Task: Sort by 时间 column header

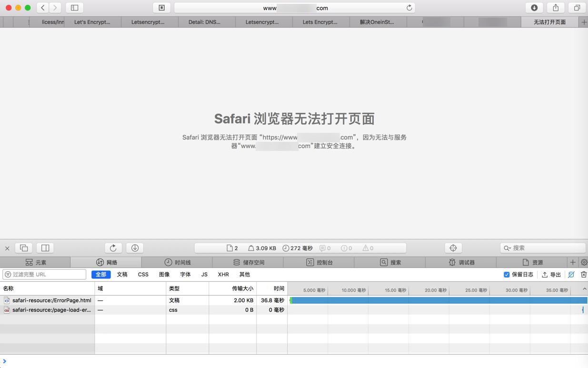Action: 272,288
